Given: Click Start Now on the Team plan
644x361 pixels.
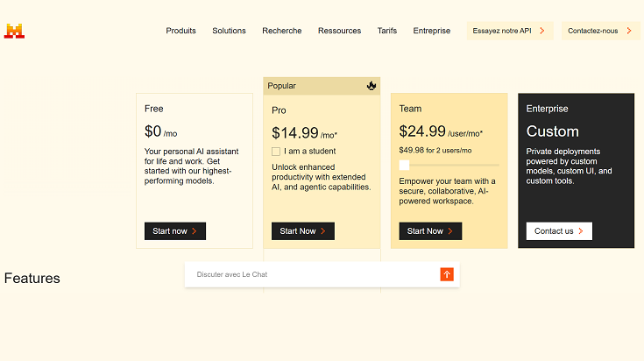Looking at the screenshot, I should click(x=430, y=231).
